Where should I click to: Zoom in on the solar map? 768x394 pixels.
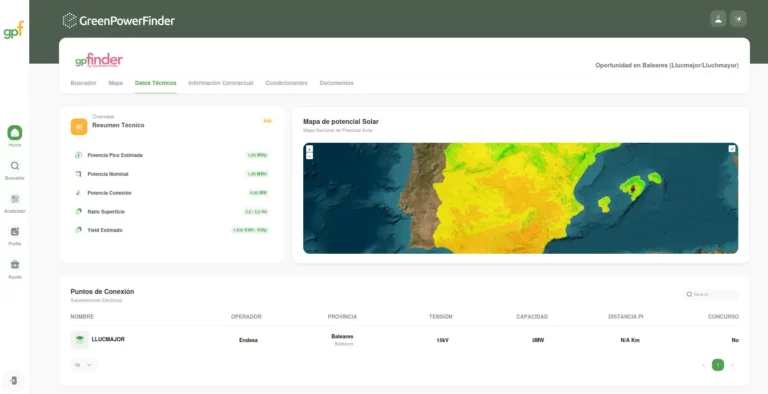pyautogui.click(x=310, y=148)
